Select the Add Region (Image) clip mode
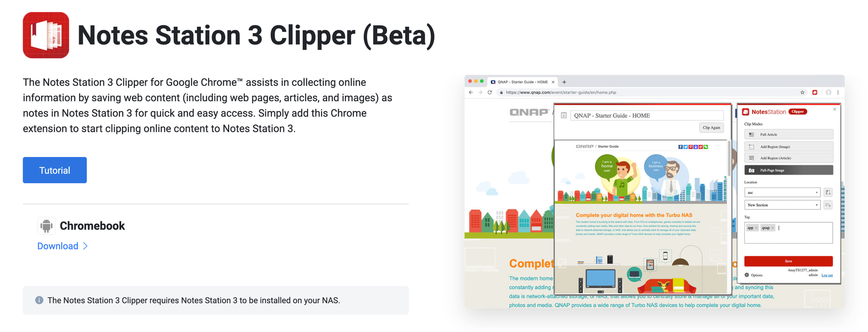The image size is (868, 332). tap(788, 147)
